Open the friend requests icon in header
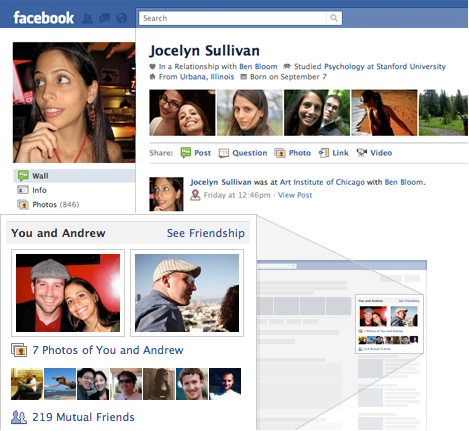The image size is (469, 431). click(x=87, y=18)
